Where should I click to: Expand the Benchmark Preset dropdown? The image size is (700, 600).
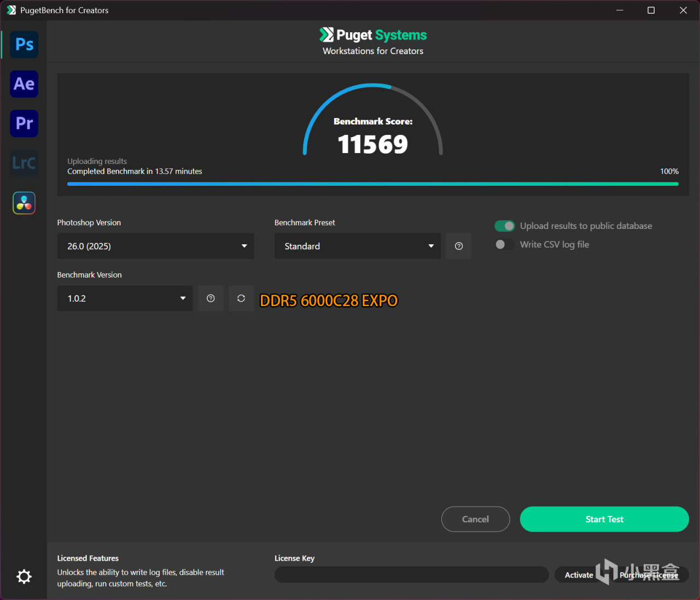(x=358, y=246)
